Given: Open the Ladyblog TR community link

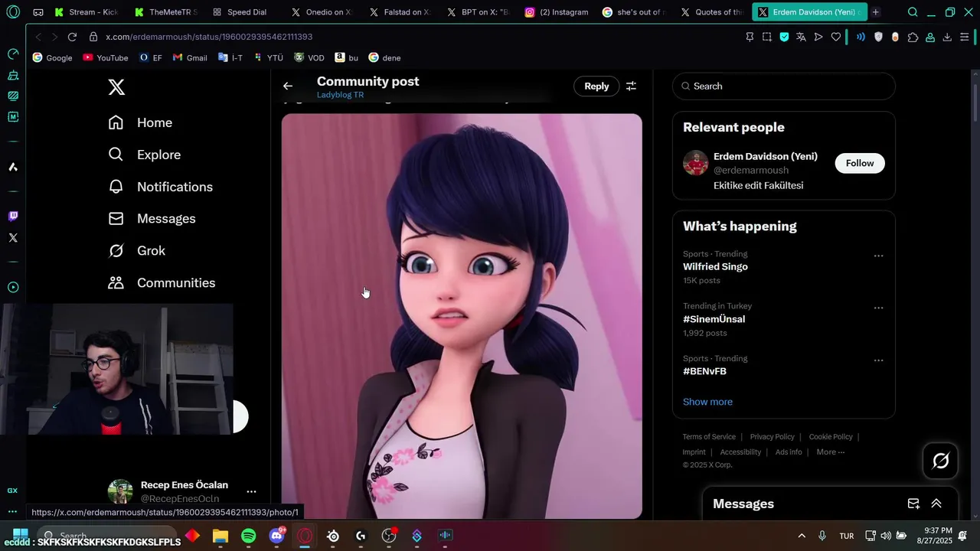Looking at the screenshot, I should [x=340, y=95].
